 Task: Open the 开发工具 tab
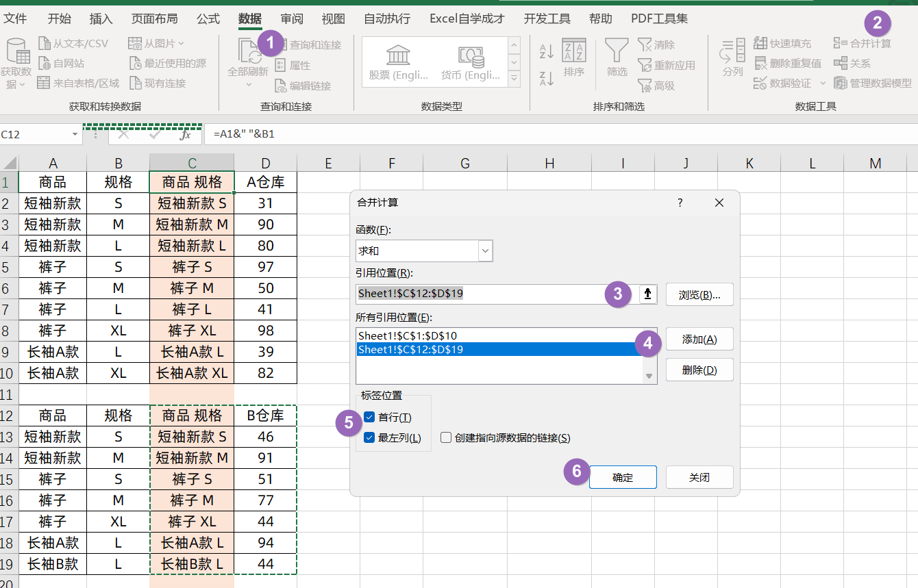coord(547,18)
